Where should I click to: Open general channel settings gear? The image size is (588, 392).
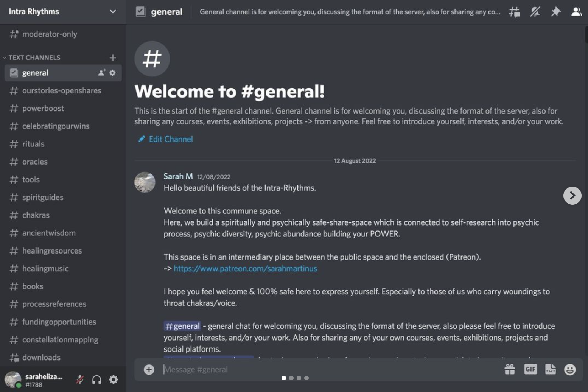pyautogui.click(x=112, y=73)
